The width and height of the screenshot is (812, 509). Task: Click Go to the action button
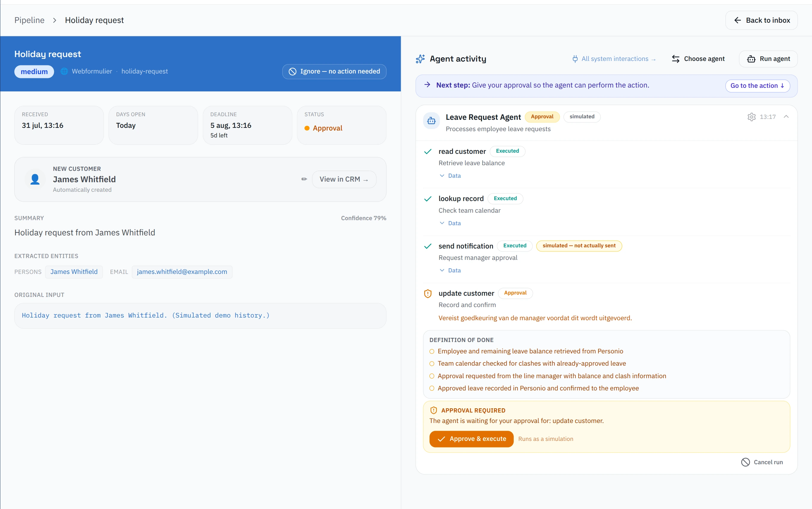pos(757,85)
